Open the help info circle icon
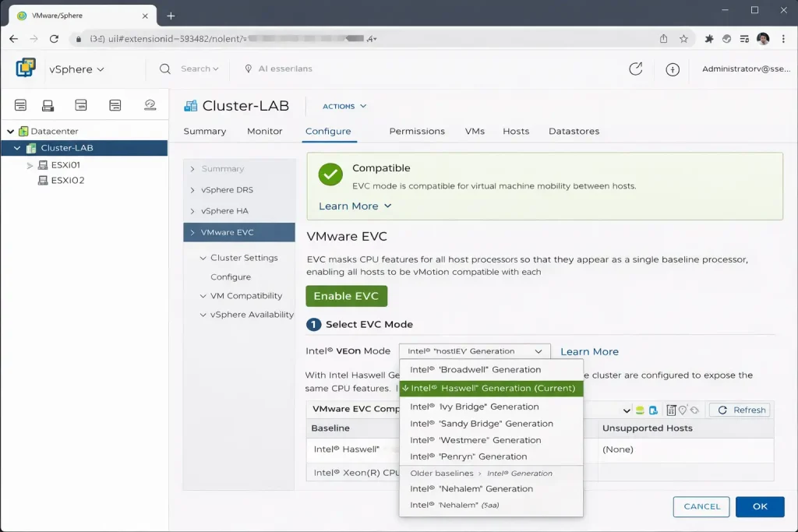This screenshot has height=532, width=798. (673, 69)
